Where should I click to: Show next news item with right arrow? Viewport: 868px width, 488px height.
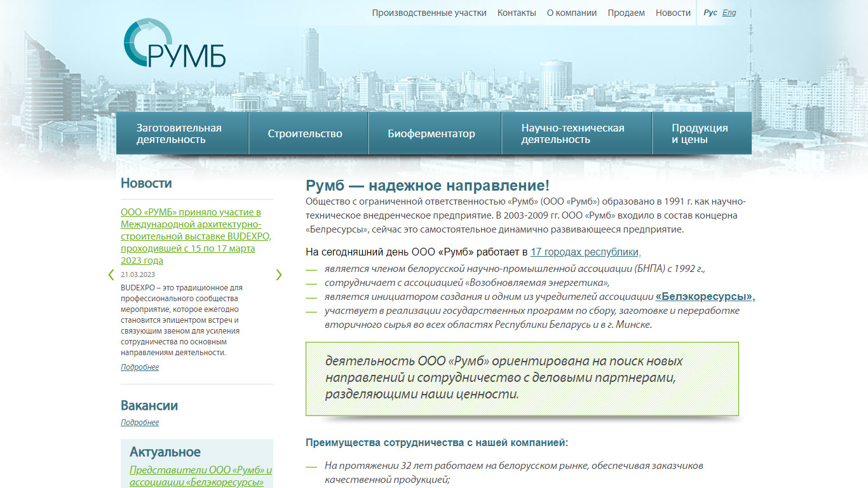click(278, 274)
